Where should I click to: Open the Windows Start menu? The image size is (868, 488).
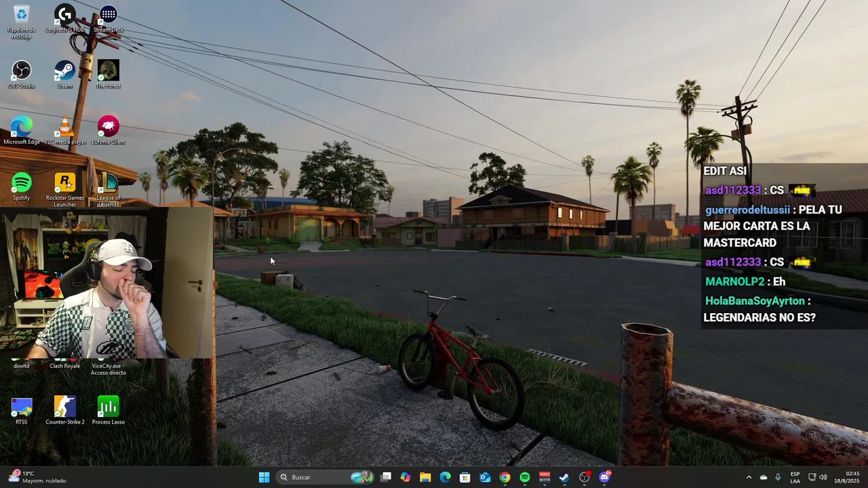tap(264, 477)
